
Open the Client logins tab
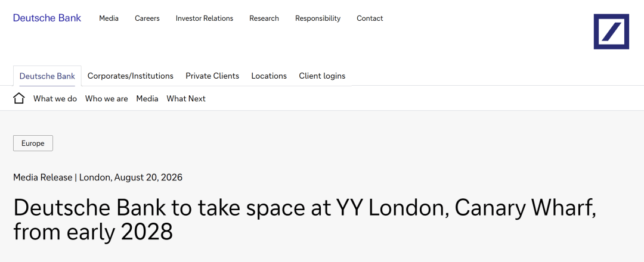[322, 76]
